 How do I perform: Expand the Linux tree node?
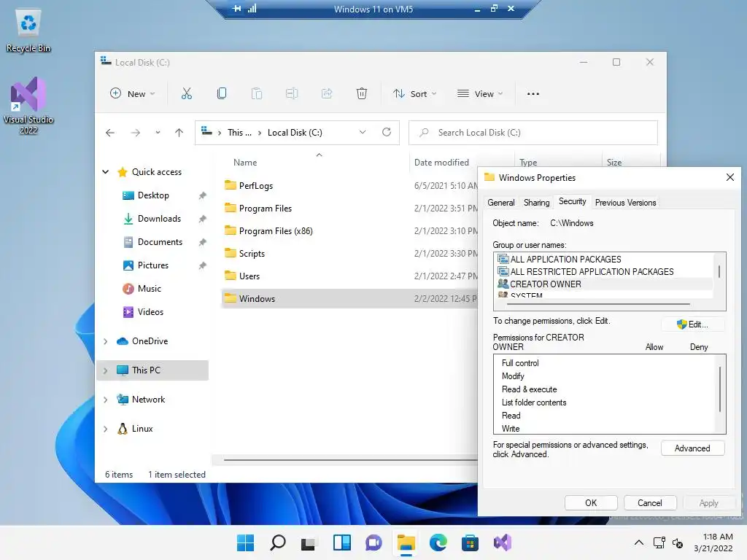[105, 429]
